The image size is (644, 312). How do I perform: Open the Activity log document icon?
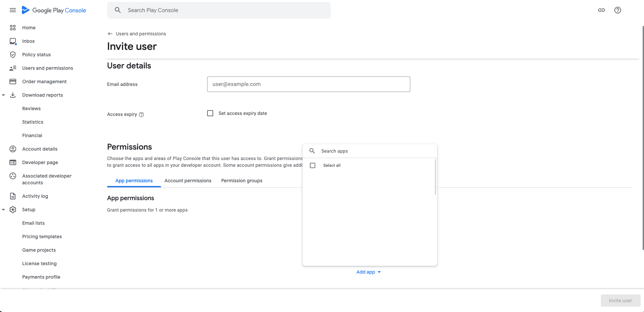[13, 196]
